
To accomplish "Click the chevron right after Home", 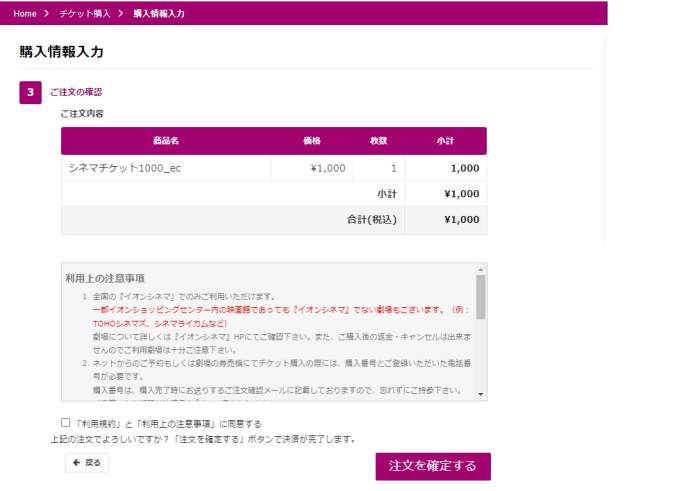I will click(46, 14).
